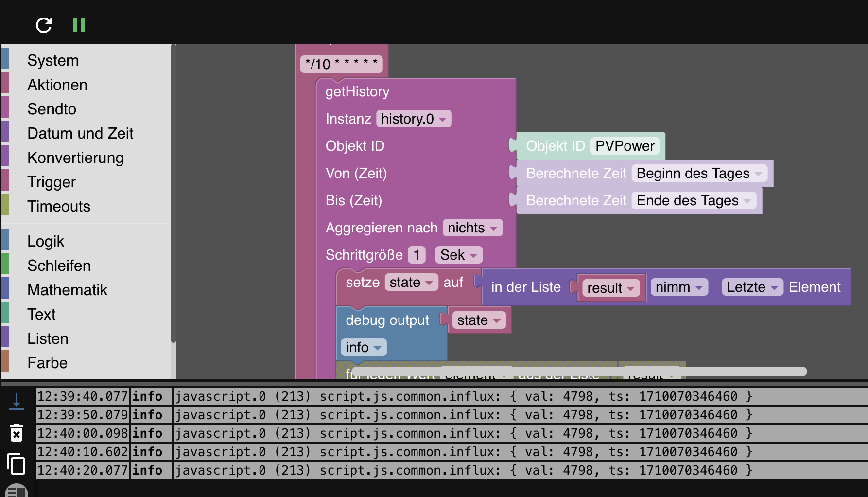The width and height of the screenshot is (868, 497).
Task: Click the round icon below the log buttons
Action: pos(17,490)
